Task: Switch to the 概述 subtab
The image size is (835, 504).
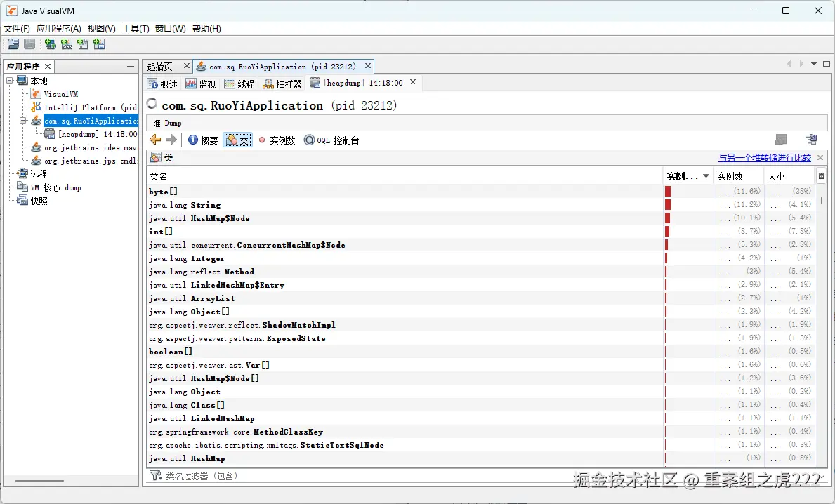Action: pyautogui.click(x=162, y=84)
